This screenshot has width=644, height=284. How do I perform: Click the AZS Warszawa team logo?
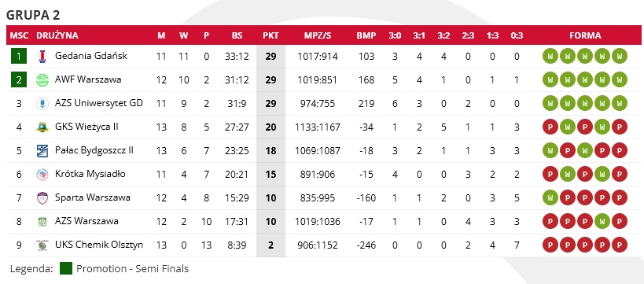tap(42, 222)
